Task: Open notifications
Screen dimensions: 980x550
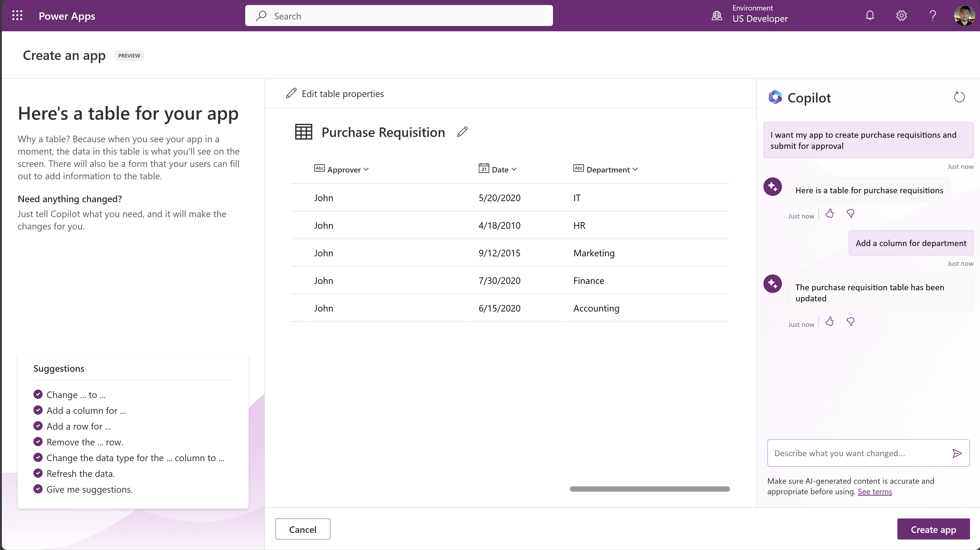Action: coord(870,16)
